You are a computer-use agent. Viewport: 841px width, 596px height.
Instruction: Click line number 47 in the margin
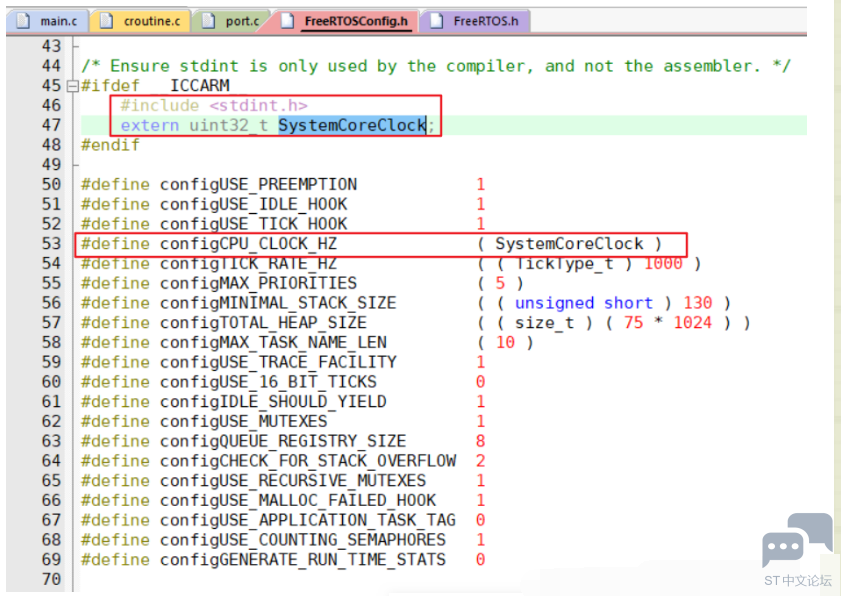pos(51,125)
